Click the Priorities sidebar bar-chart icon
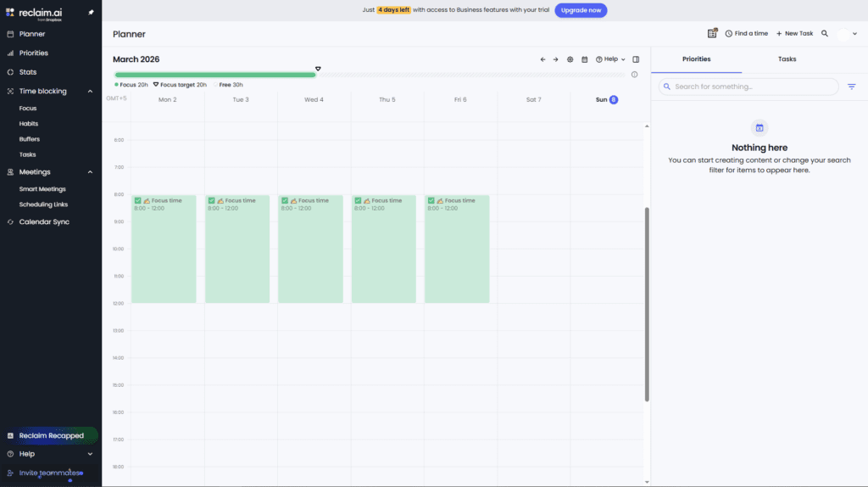868x487 pixels. coord(10,53)
